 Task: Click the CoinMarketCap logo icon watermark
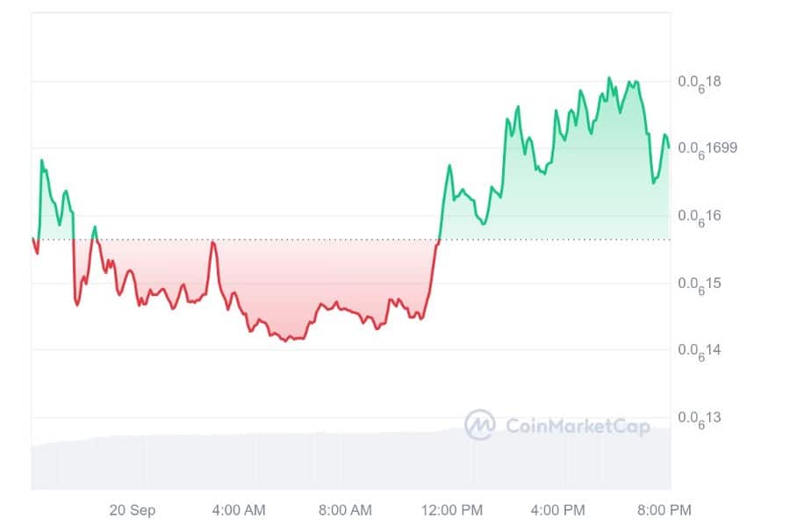click(x=479, y=426)
